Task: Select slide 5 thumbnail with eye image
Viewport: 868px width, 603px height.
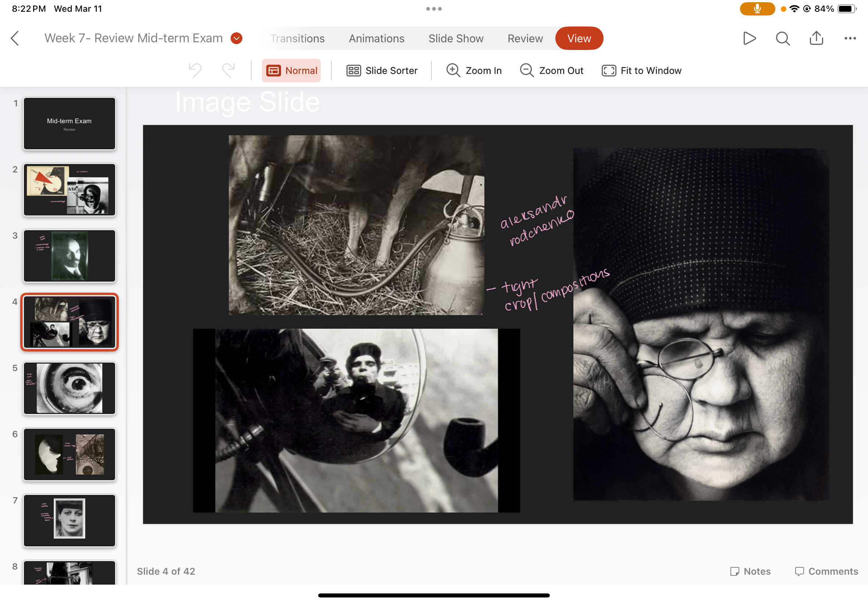Action: [x=70, y=388]
